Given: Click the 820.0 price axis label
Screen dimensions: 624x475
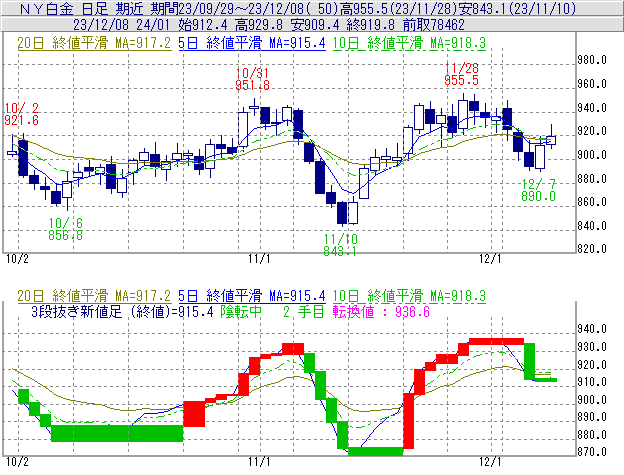Looking at the screenshot, I should 592,249.
